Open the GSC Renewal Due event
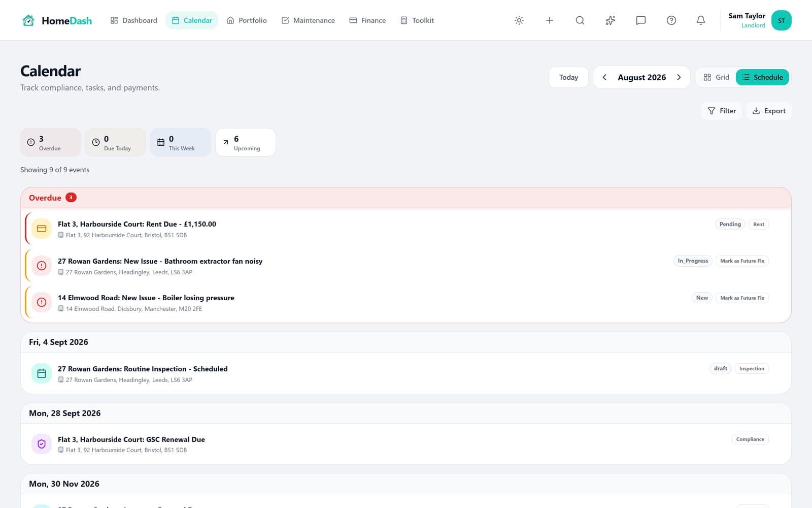 tap(406, 444)
